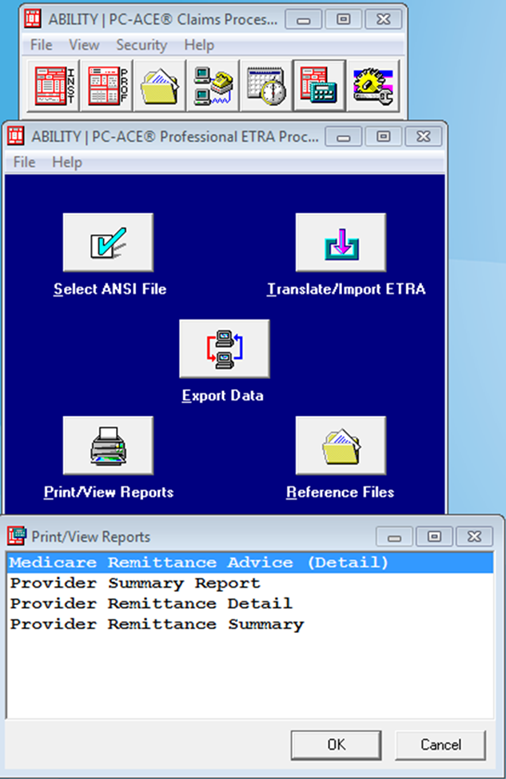Screen dimensions: 506x779
Task: Close the Claims Processing window
Action: click(x=383, y=20)
